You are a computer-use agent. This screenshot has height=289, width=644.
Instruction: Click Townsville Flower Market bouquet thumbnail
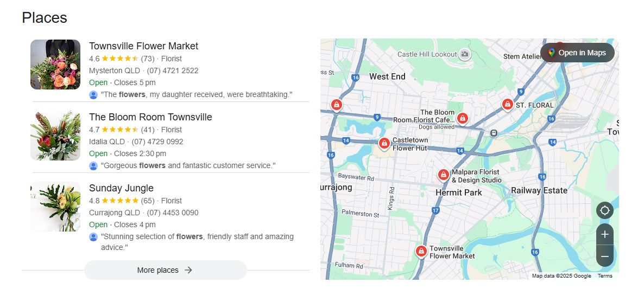(x=55, y=65)
